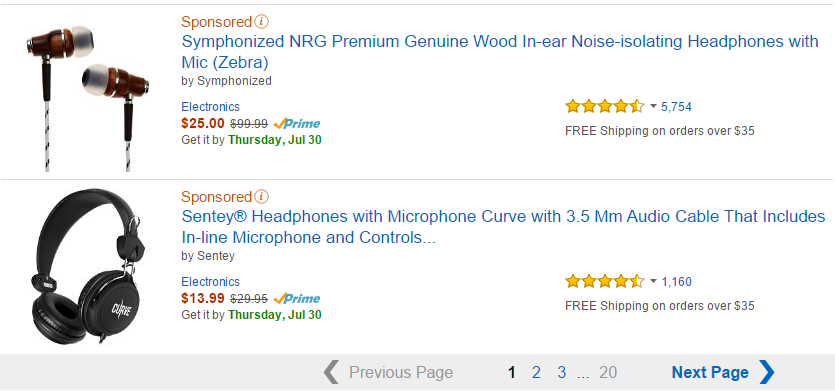Go to results page 3
The image size is (835, 391).
tap(561, 372)
